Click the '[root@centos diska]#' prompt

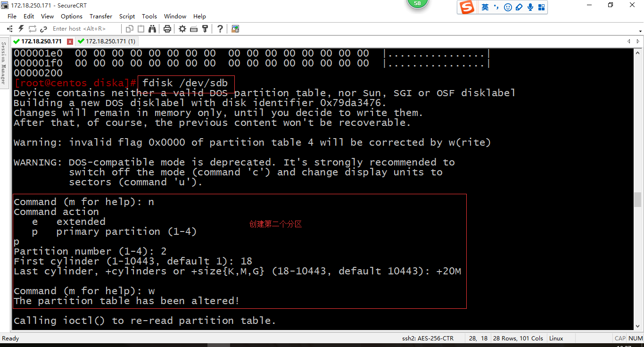pyautogui.click(x=75, y=83)
